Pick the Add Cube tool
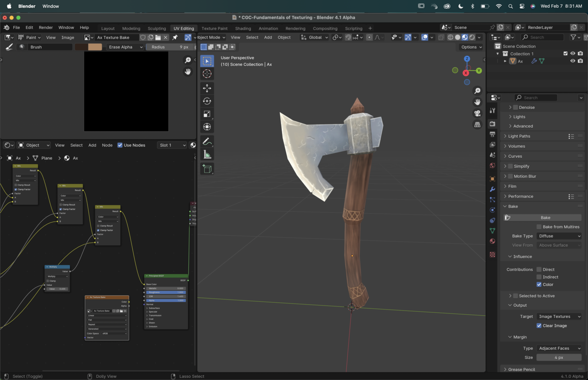The image size is (588, 380). tap(207, 169)
